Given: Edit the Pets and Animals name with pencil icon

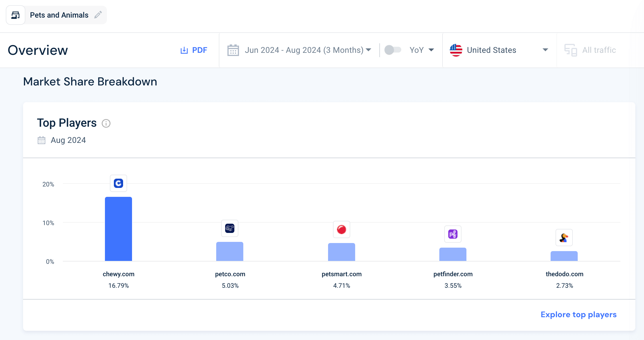Looking at the screenshot, I should (98, 15).
